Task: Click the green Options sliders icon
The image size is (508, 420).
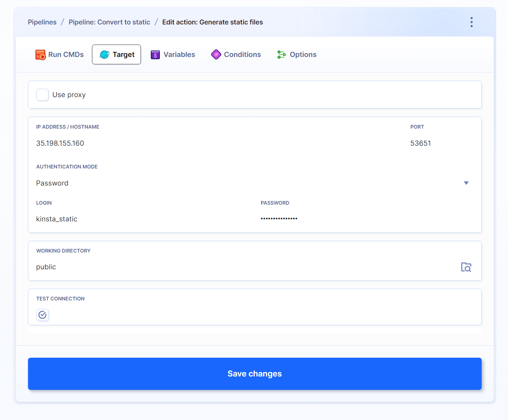Action: 281,55
